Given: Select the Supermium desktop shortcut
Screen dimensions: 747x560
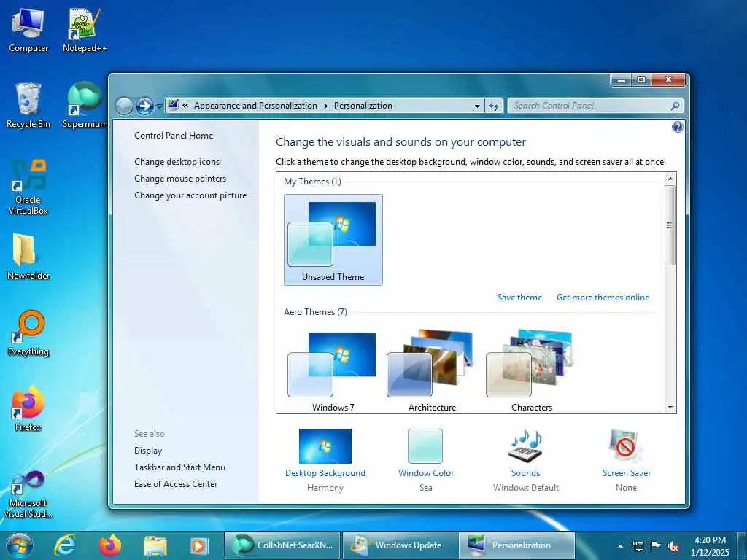Looking at the screenshot, I should click(85, 106).
